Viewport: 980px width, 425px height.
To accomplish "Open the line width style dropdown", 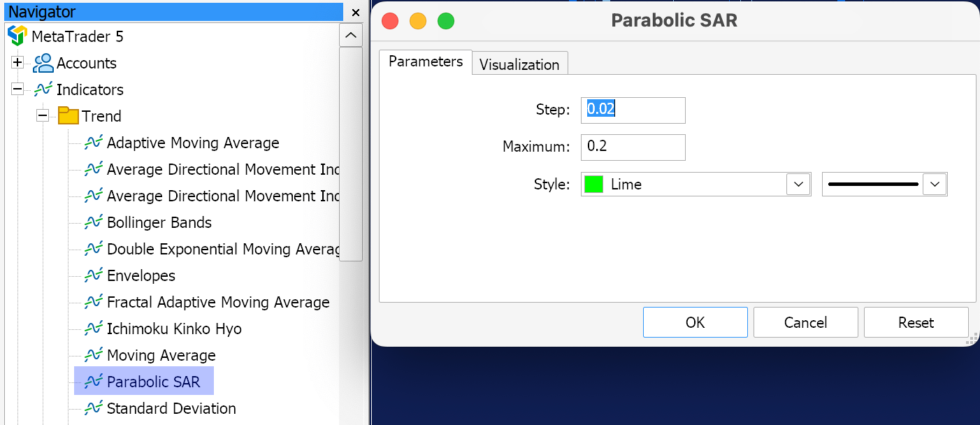I will (935, 185).
